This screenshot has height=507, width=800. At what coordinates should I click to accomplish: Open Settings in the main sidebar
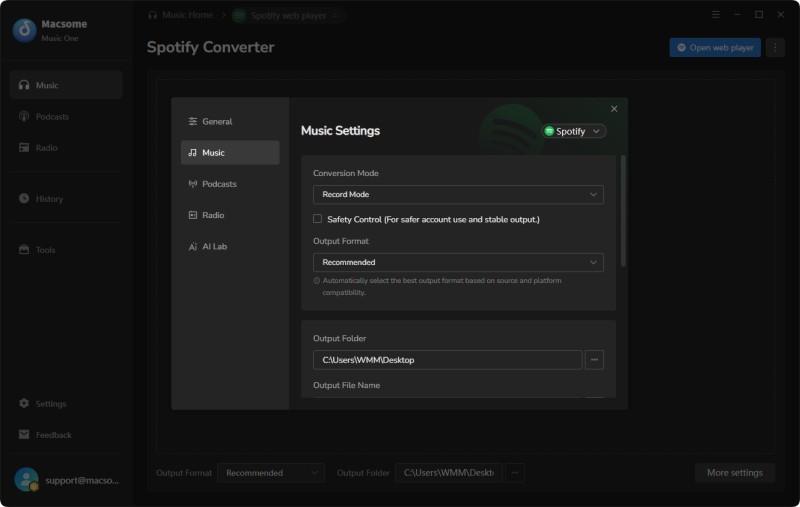pyautogui.click(x=66, y=403)
